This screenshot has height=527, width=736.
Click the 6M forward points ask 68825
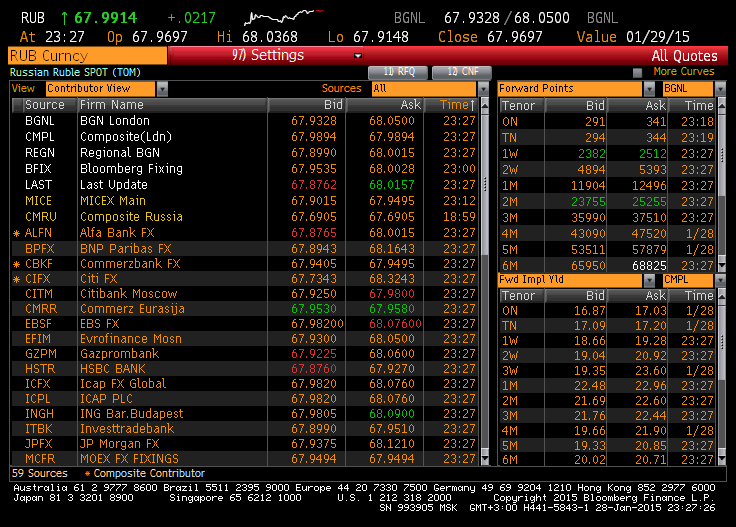click(x=649, y=266)
